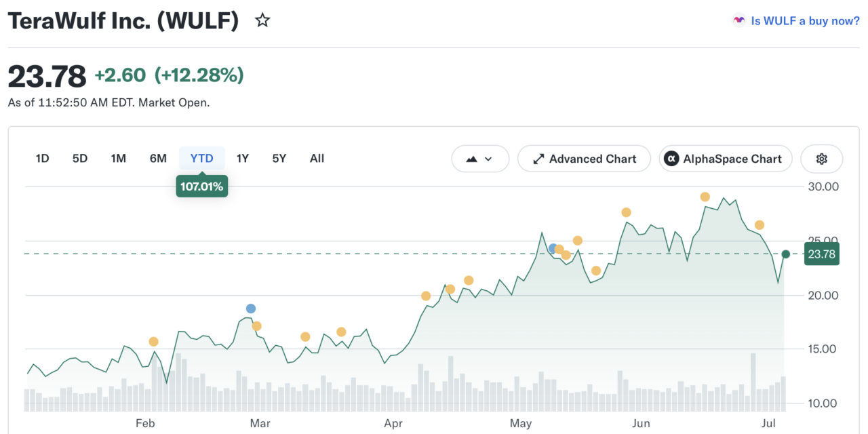868x434 pixels.
Task: Click the Feb label on time axis
Action: pyautogui.click(x=146, y=424)
